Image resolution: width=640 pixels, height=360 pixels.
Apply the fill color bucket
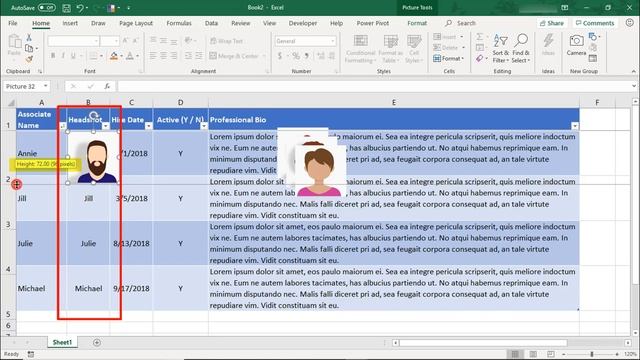(x=114, y=56)
